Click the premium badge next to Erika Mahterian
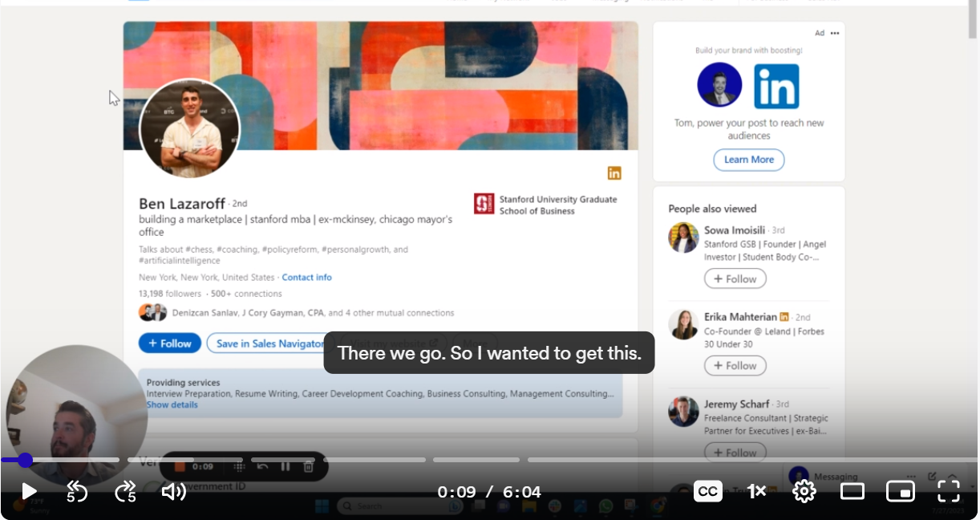The width and height of the screenshot is (980, 520). click(784, 317)
